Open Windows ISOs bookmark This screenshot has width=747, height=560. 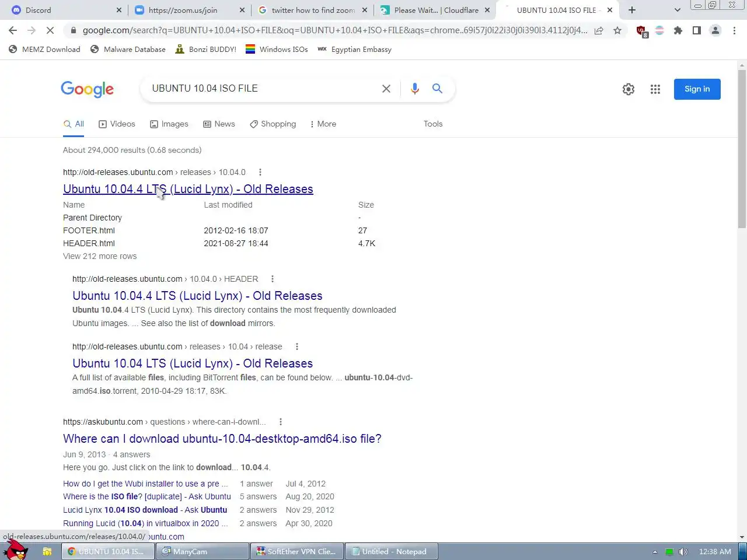click(277, 50)
